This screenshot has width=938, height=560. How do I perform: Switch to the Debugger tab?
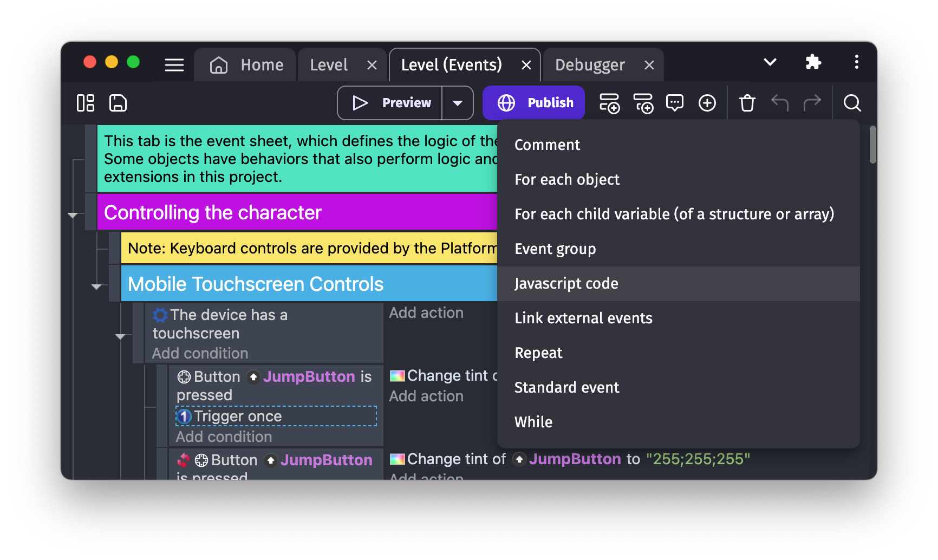590,64
